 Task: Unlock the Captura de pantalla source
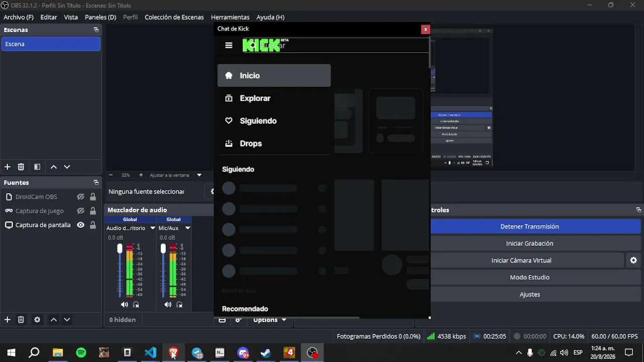pyautogui.click(x=93, y=225)
